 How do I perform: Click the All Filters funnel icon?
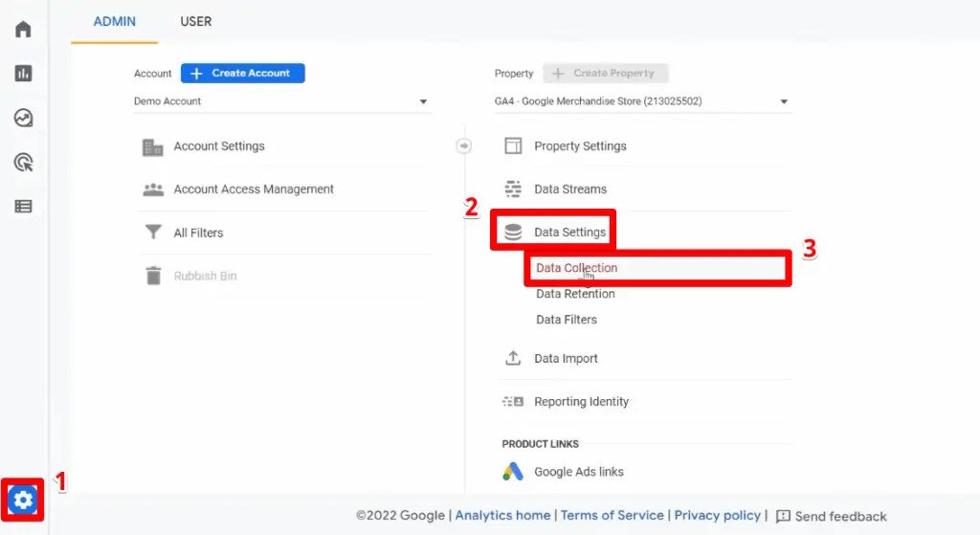[153, 233]
